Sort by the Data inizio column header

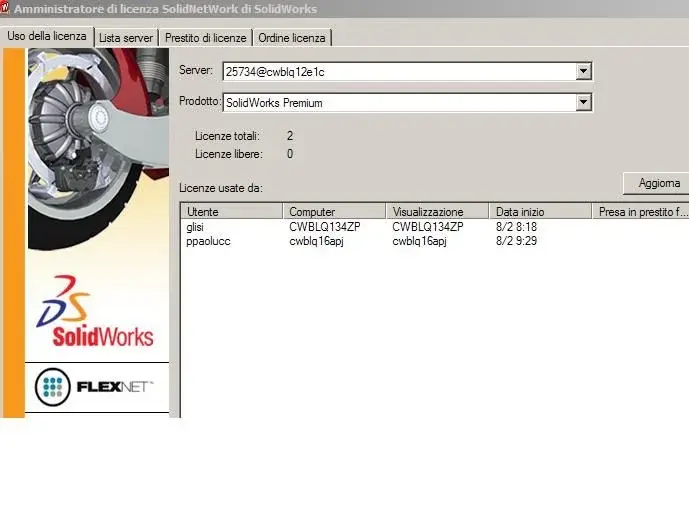tap(541, 212)
